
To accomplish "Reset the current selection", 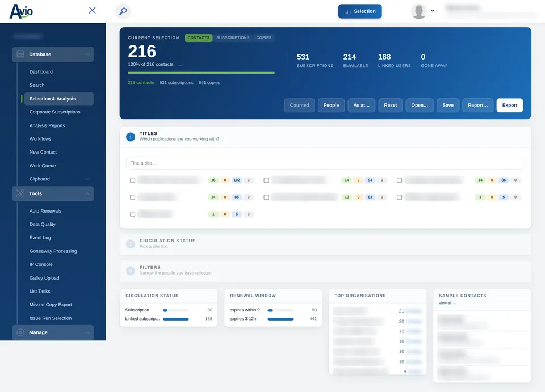I will tap(391, 105).
